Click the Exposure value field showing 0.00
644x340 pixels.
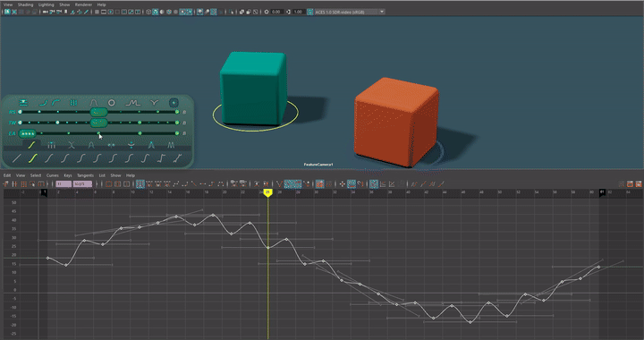(276, 12)
